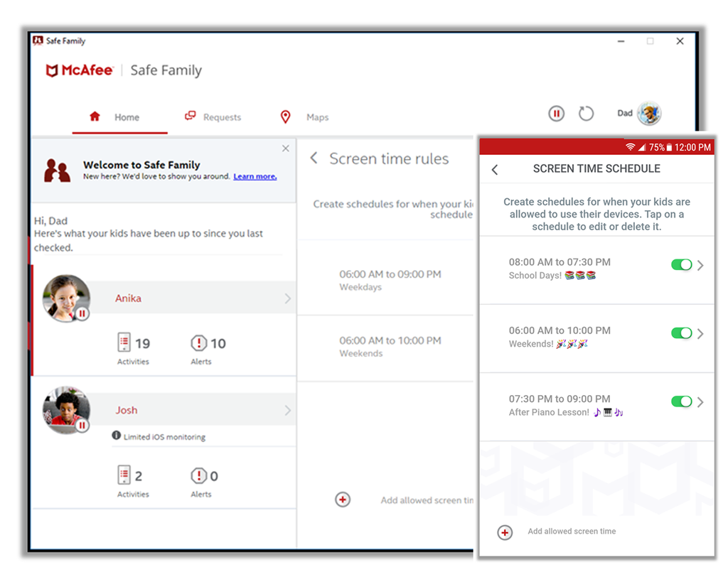Click the McAfee shield logo
The image size is (728, 572).
pos(51,70)
